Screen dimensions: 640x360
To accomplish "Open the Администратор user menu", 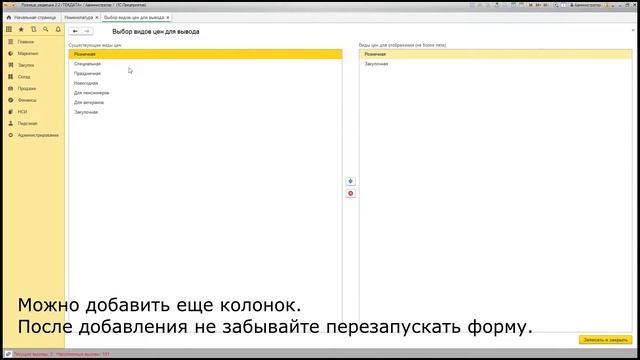I will pyautogui.click(x=586, y=5).
